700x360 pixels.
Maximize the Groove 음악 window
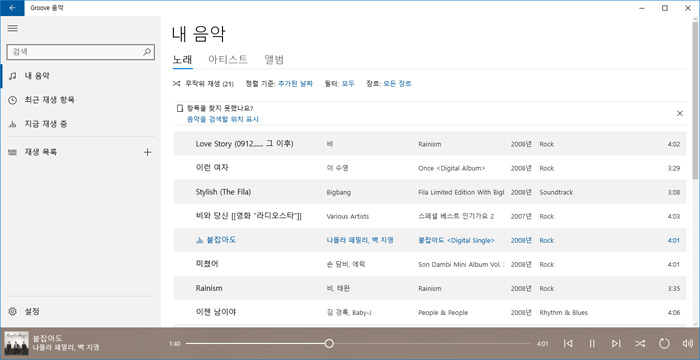pos(665,8)
